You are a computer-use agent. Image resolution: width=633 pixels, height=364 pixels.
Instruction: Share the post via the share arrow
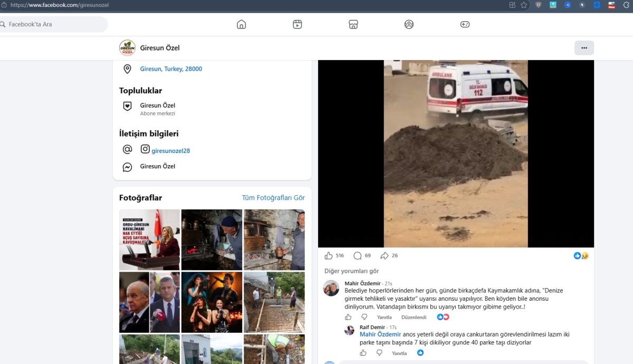385,255
